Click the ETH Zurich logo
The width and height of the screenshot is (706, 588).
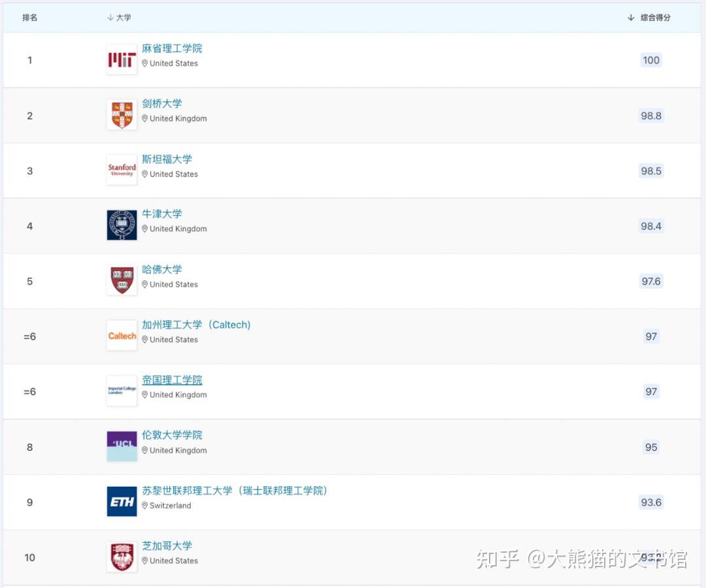click(122, 501)
